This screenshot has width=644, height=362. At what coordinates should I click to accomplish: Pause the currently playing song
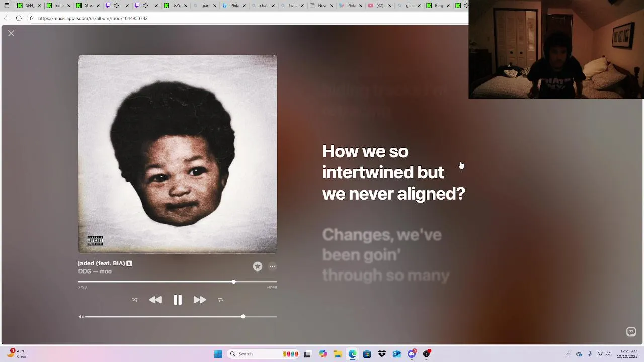click(x=178, y=300)
